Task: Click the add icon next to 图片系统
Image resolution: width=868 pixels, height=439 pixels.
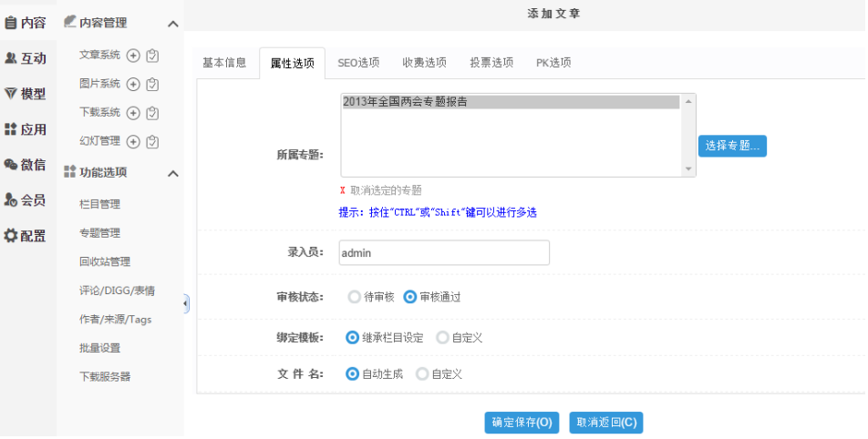Action: (x=133, y=85)
